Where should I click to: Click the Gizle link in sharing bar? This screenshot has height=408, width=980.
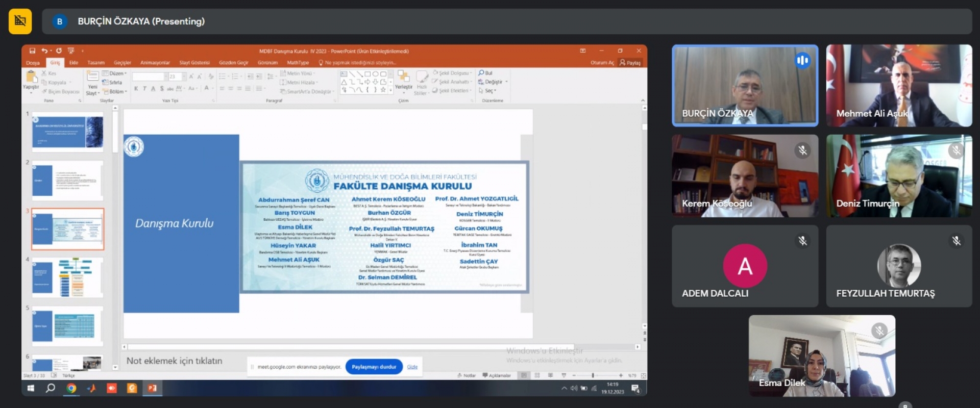[x=412, y=367]
